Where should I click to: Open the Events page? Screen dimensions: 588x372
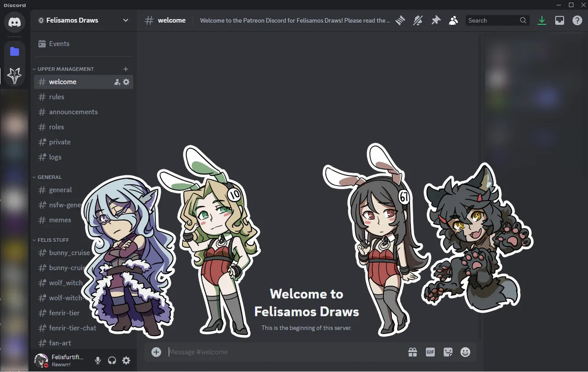(59, 44)
